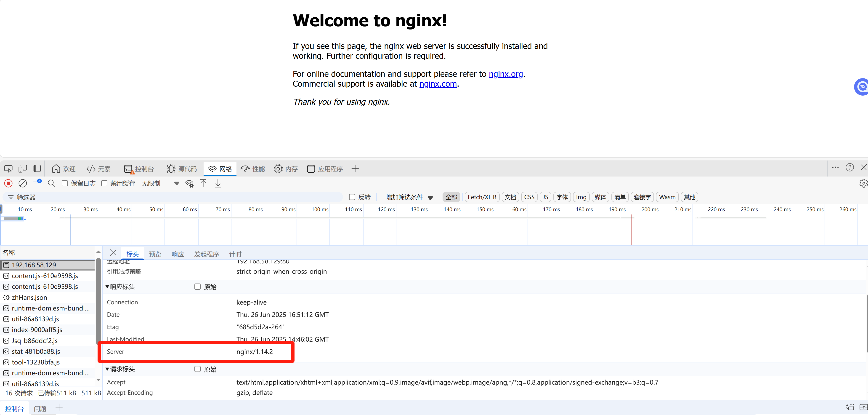Screen dimensions: 868x415
Task: Check the 反转 filter checkbox
Action: click(x=352, y=197)
